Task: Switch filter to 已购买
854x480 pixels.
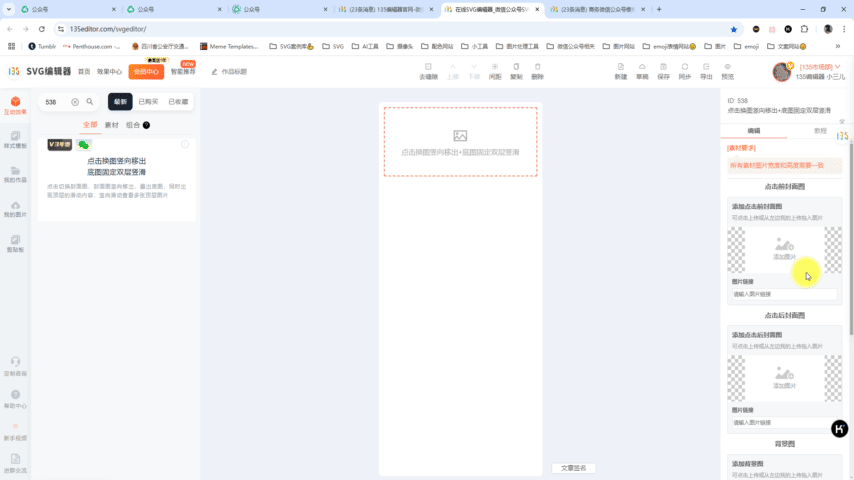Action: pos(148,102)
